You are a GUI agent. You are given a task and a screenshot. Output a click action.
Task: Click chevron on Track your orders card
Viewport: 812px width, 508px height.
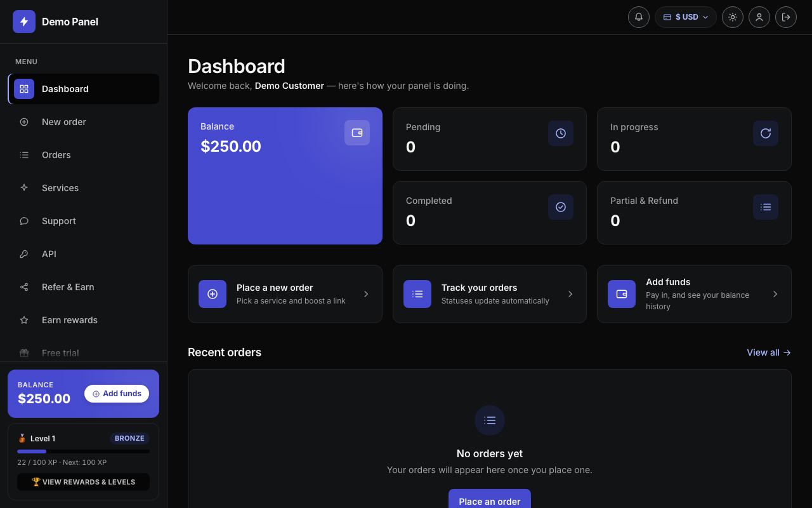click(570, 294)
